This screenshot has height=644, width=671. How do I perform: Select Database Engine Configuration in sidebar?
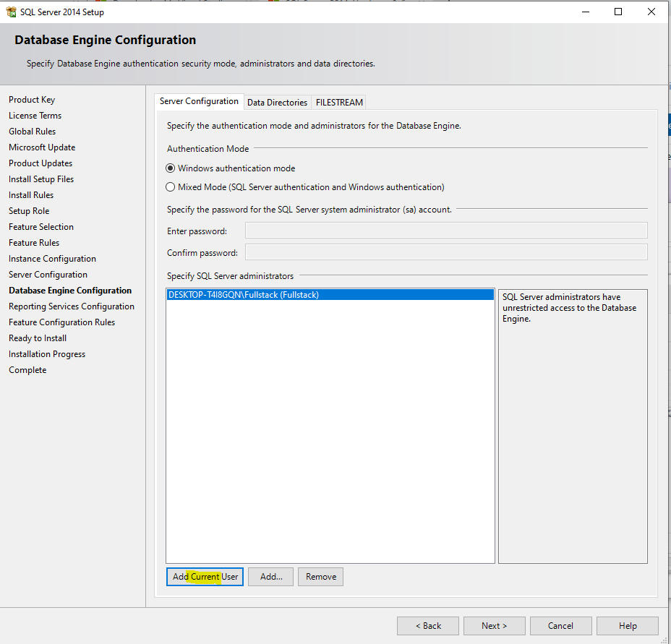pos(69,290)
